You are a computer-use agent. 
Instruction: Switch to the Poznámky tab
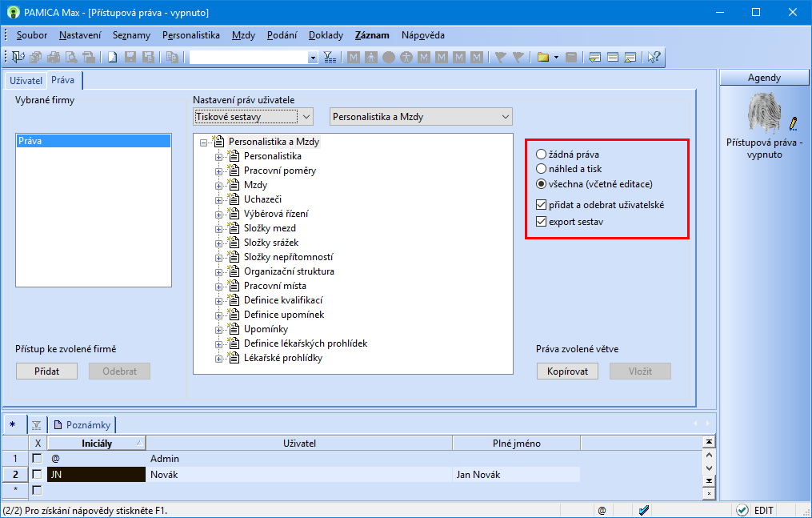point(83,425)
